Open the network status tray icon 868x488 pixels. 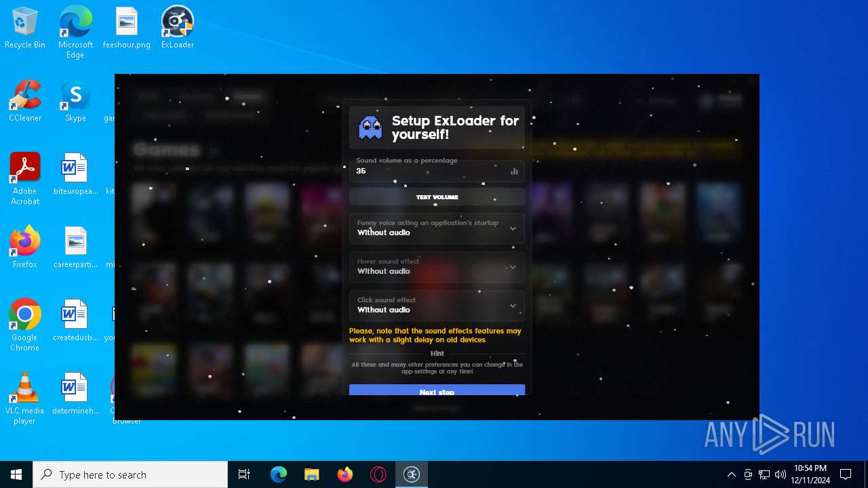[x=764, y=474]
